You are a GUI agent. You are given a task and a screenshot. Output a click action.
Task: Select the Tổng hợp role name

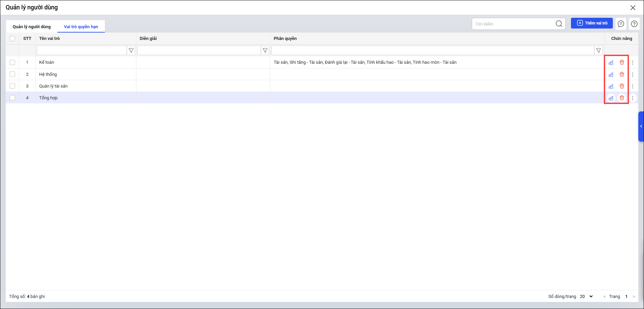pos(48,98)
